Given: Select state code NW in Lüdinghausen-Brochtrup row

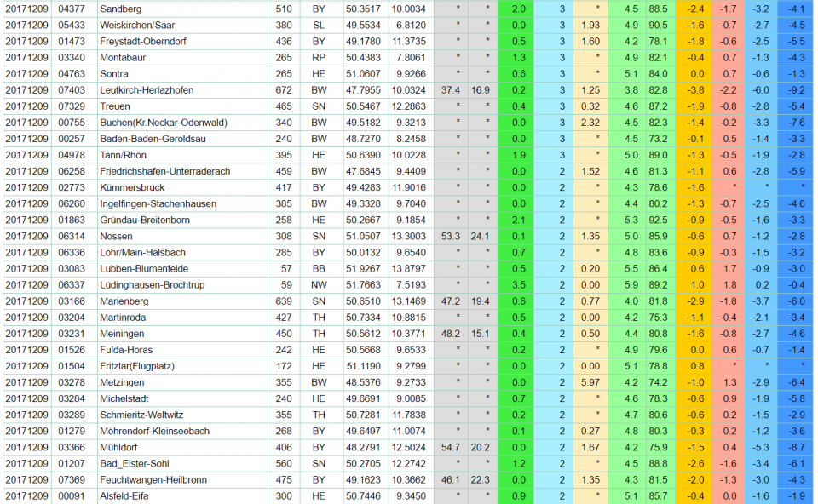Looking at the screenshot, I should 319,285.
